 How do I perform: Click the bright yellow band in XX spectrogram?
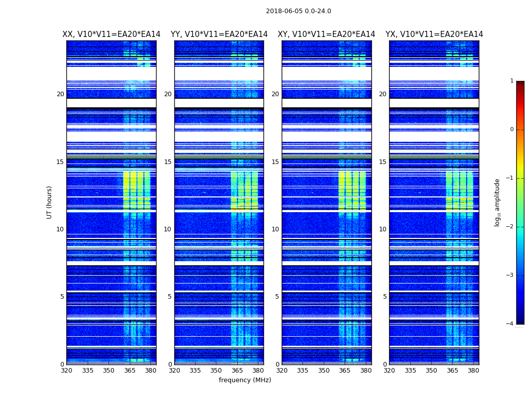(x=137, y=191)
